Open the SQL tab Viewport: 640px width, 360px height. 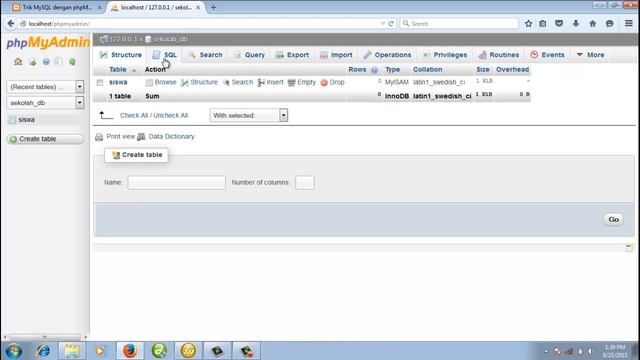164,55
